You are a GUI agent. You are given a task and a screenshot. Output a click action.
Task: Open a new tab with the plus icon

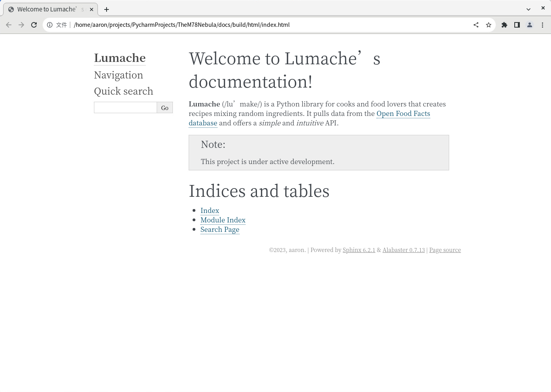click(107, 9)
